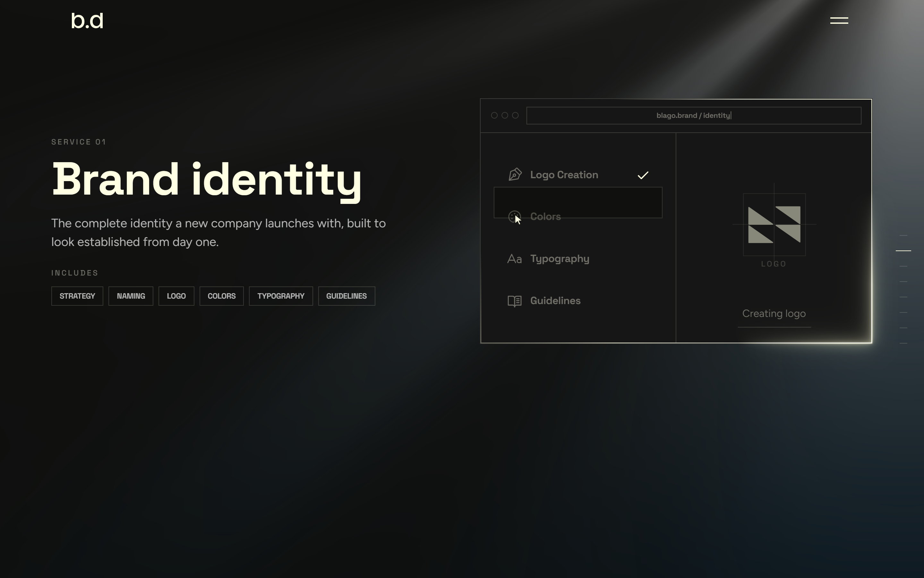This screenshot has width=924, height=578.
Task: Click the Aa icon beside Typography
Action: 514,259
